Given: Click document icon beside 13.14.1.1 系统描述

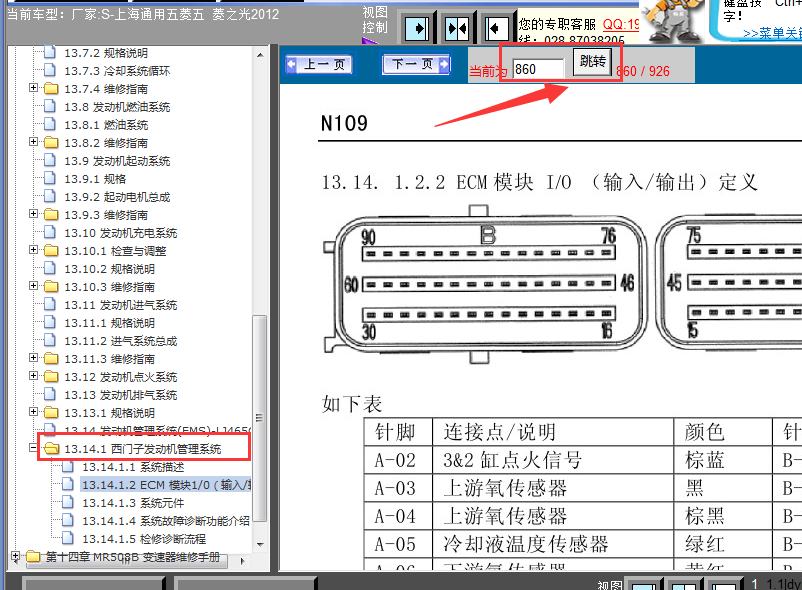Looking at the screenshot, I should 68,466.
